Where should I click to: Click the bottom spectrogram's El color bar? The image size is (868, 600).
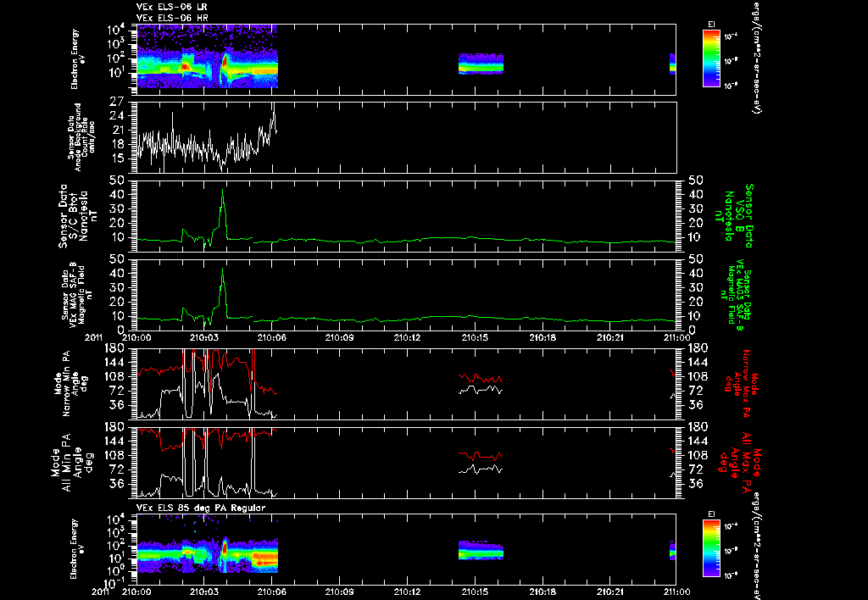(x=711, y=548)
